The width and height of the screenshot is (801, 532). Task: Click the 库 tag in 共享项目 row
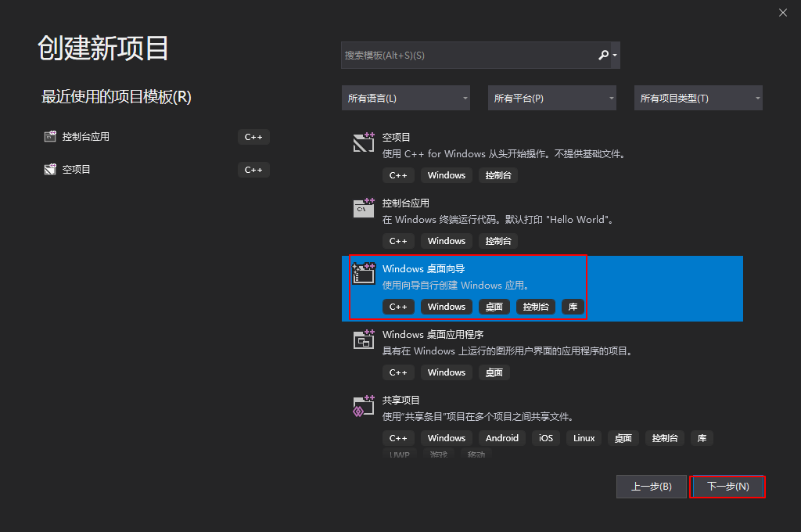(x=702, y=438)
